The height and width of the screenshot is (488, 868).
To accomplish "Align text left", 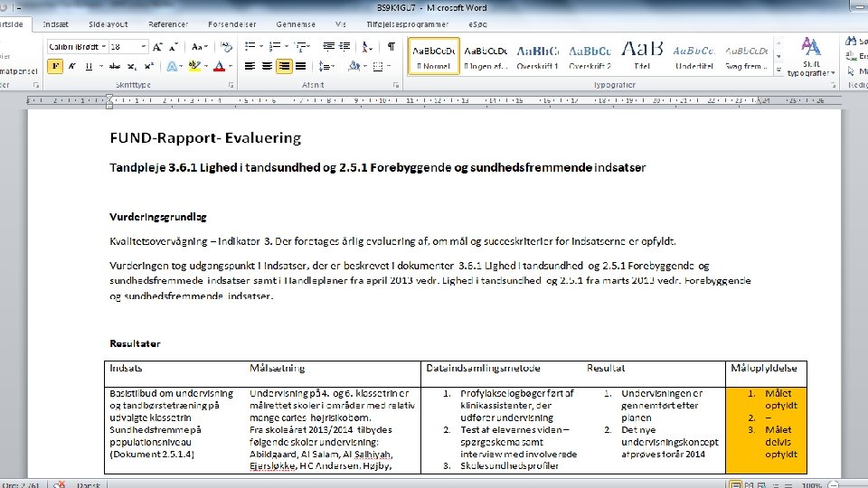I will click(x=250, y=66).
